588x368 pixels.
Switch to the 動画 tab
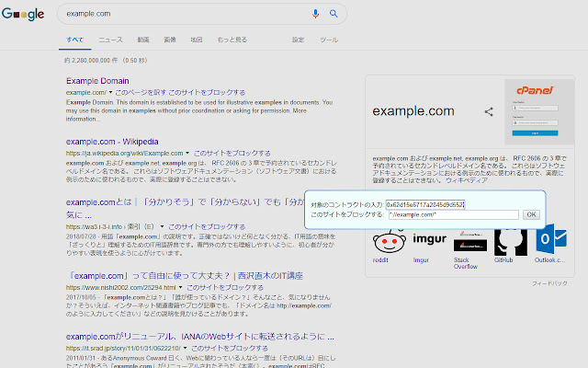(143, 40)
